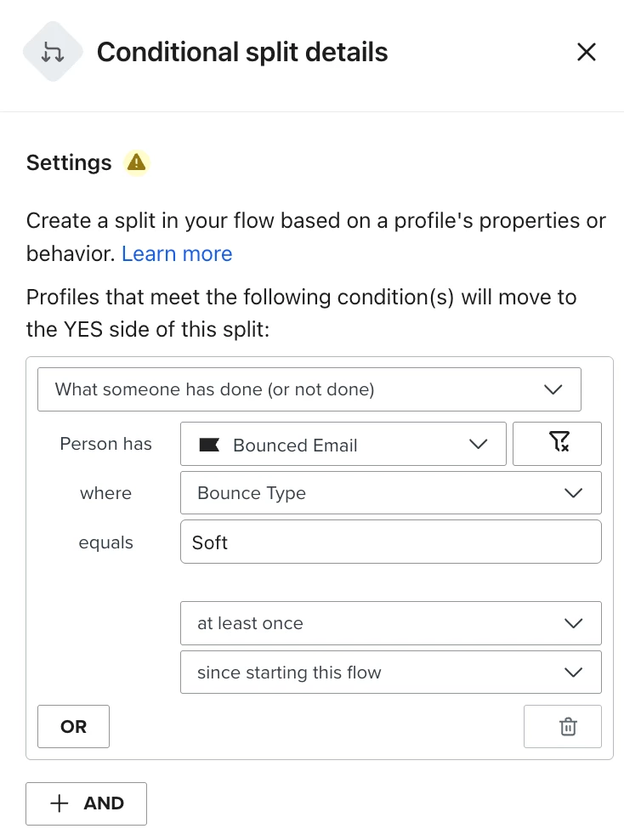Close the Conditional split details panel
The image size is (624, 840).
[x=587, y=52]
